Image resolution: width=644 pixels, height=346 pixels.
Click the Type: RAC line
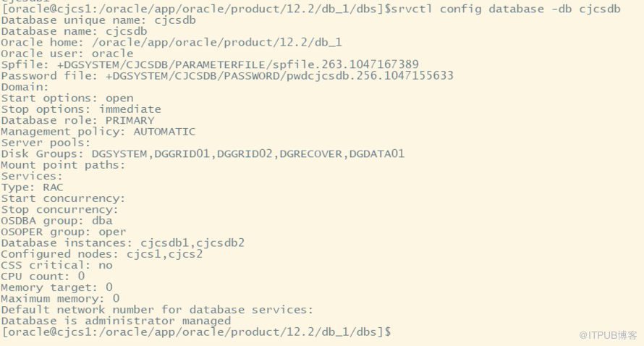coord(33,187)
